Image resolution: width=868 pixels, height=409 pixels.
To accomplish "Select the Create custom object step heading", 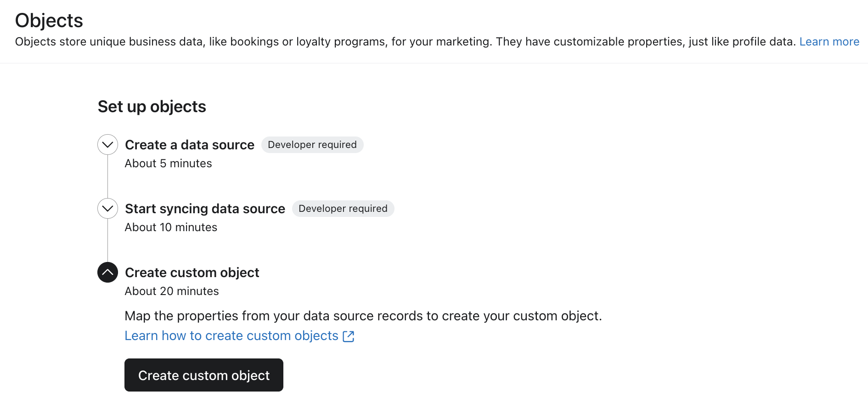I will (x=192, y=273).
